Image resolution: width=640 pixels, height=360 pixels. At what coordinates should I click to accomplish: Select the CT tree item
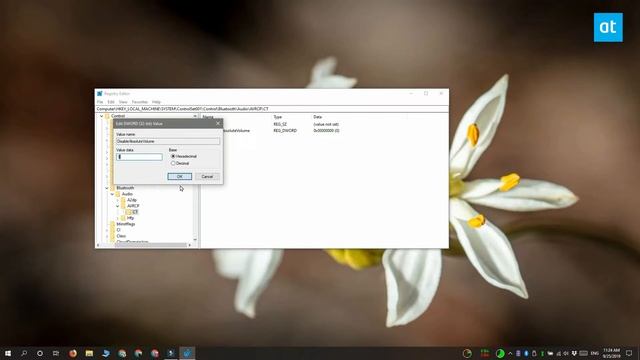135,212
